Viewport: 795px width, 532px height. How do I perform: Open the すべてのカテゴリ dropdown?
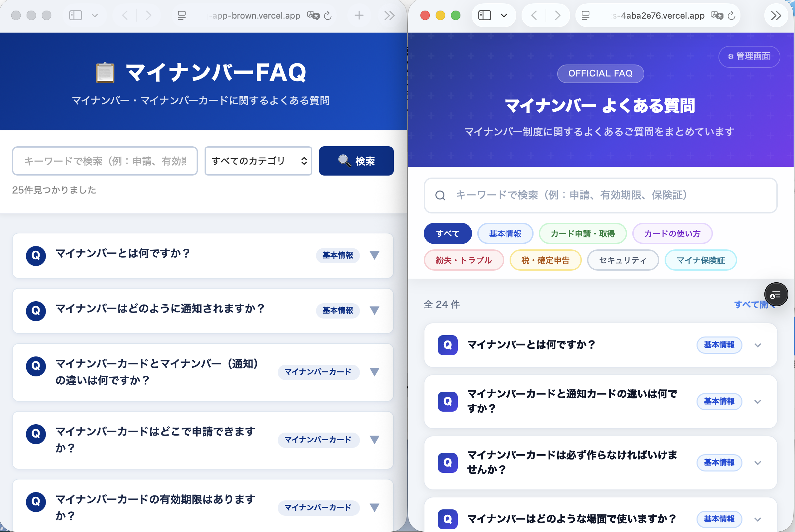[x=258, y=161]
